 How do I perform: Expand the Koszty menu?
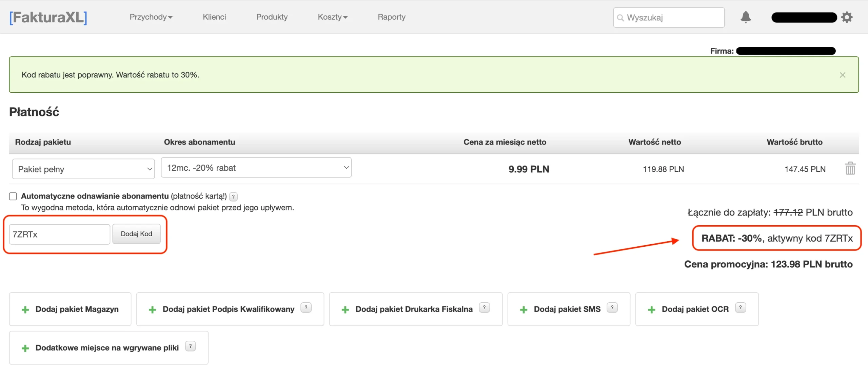(x=332, y=17)
